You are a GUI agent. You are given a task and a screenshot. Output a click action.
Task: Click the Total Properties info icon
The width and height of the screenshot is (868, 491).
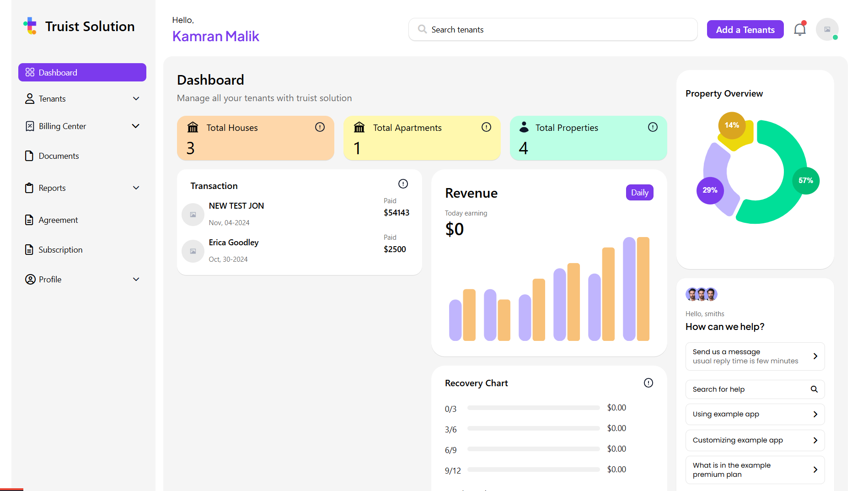[x=653, y=127]
